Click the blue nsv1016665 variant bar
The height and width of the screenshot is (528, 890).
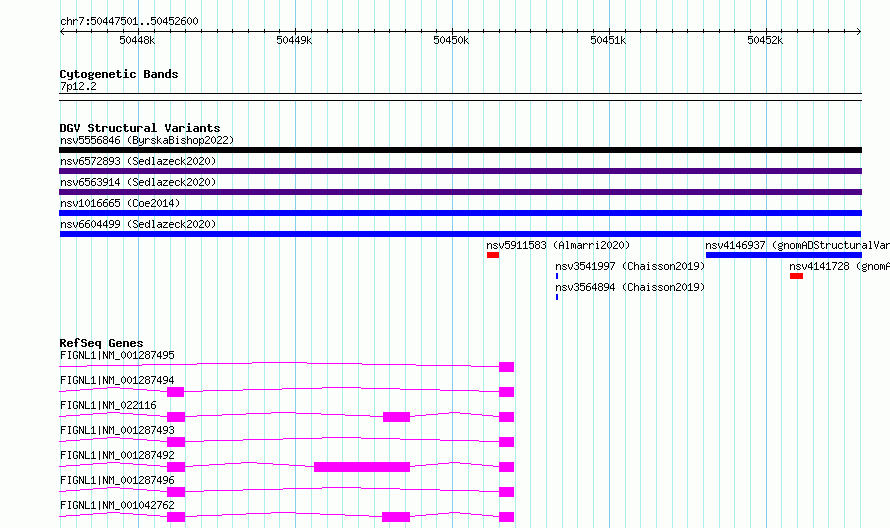coord(460,213)
